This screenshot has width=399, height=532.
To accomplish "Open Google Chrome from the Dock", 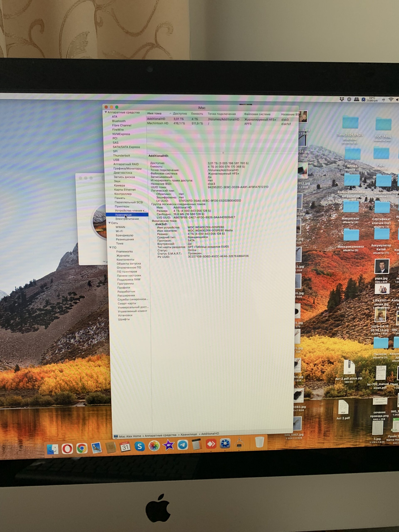I will 82,448.
